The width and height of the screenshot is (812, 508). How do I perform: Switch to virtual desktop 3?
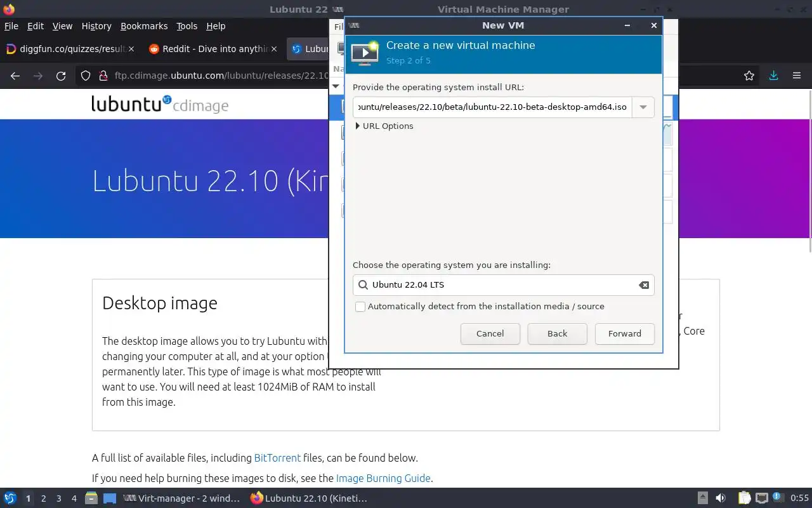58,498
